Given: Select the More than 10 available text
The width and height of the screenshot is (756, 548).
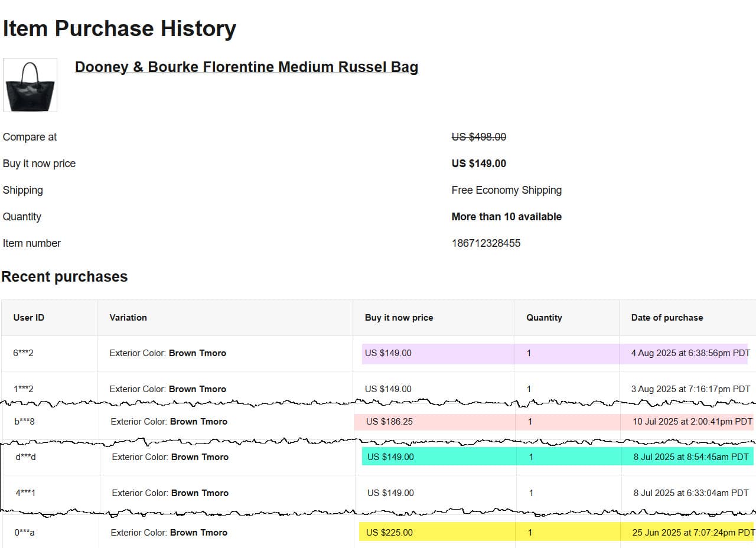Looking at the screenshot, I should pyautogui.click(x=506, y=217).
